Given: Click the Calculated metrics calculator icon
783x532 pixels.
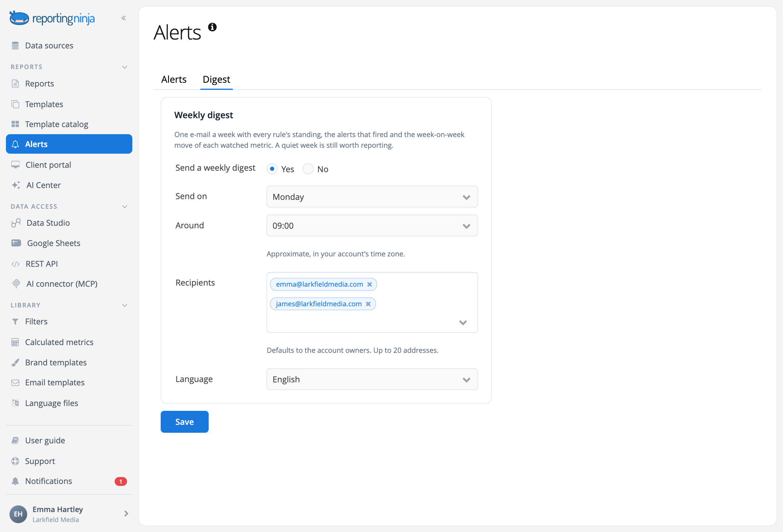Looking at the screenshot, I should 15,342.
